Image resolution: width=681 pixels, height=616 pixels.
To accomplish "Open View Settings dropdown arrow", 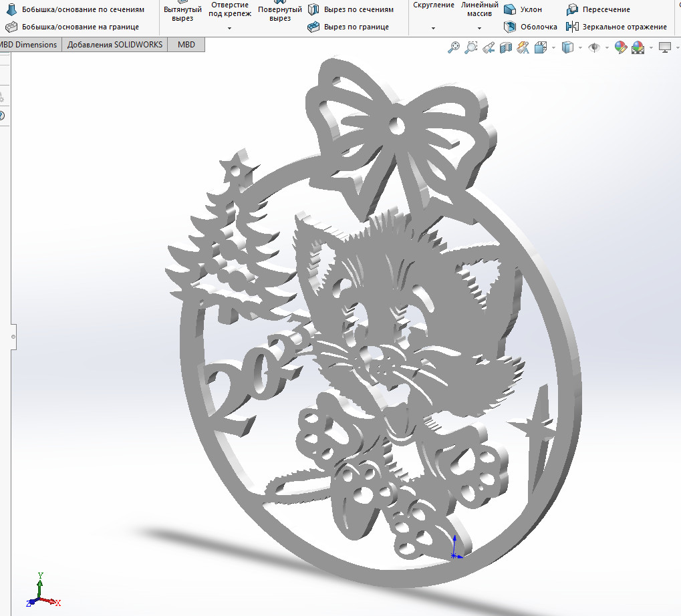I will (678, 47).
